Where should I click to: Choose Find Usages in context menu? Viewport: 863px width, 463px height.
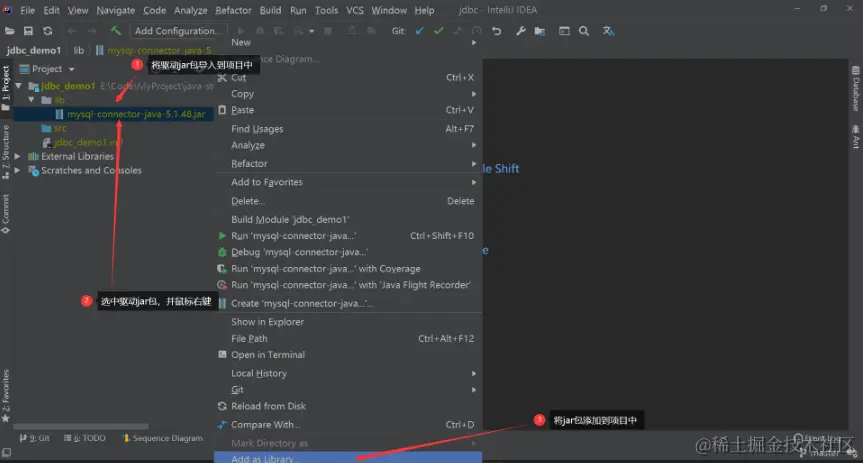coord(348,129)
